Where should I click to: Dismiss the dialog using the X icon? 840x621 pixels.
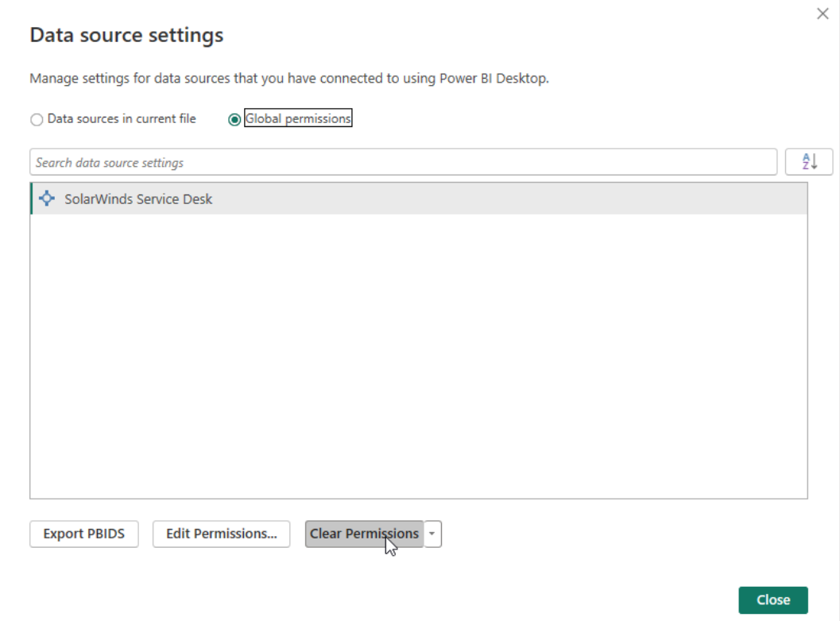click(823, 13)
